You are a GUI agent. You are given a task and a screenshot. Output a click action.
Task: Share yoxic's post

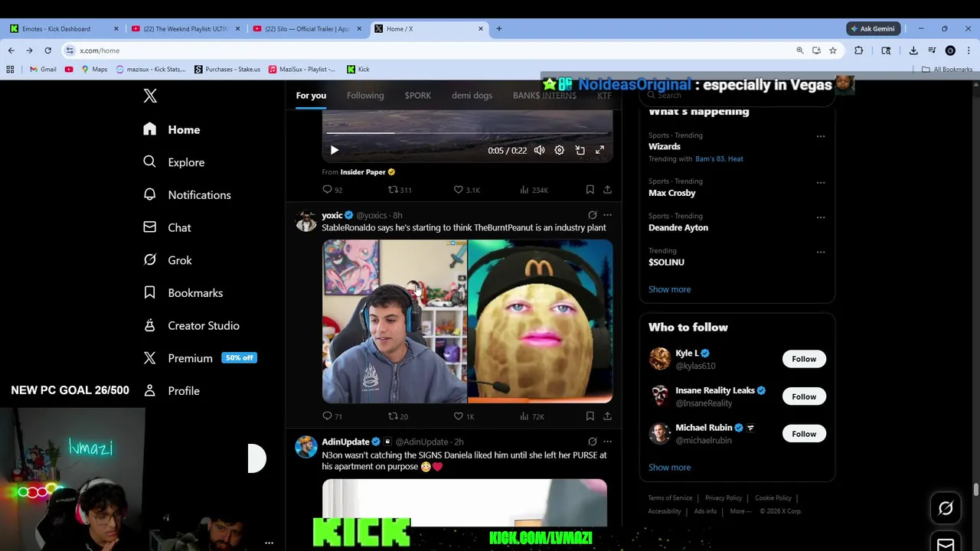point(607,416)
